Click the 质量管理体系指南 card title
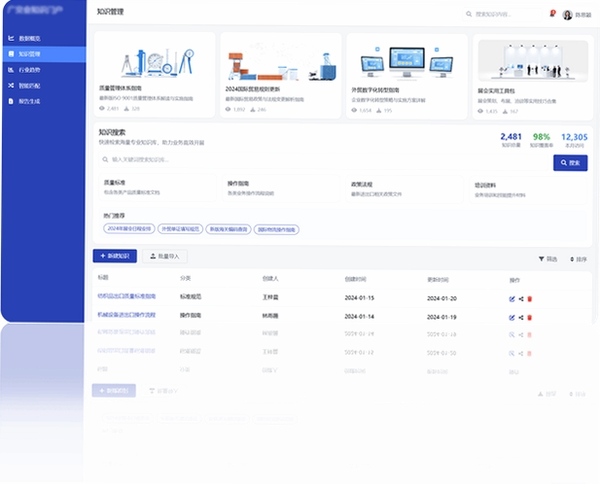The height and width of the screenshot is (484, 600). [120, 88]
